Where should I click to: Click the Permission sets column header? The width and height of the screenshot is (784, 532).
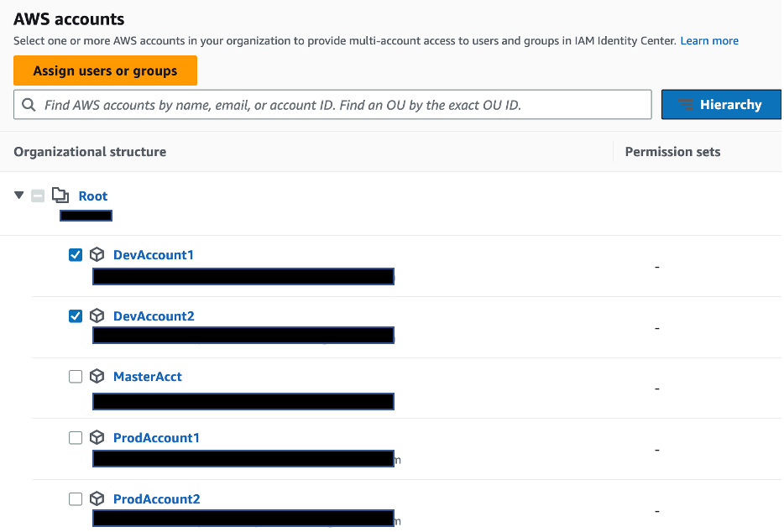coord(672,152)
